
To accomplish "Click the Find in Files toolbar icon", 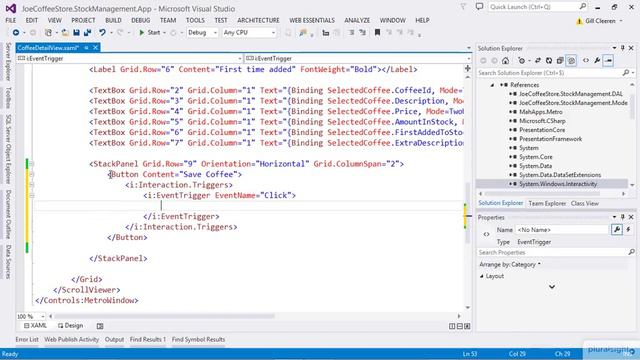I will pyautogui.click(x=302, y=33).
